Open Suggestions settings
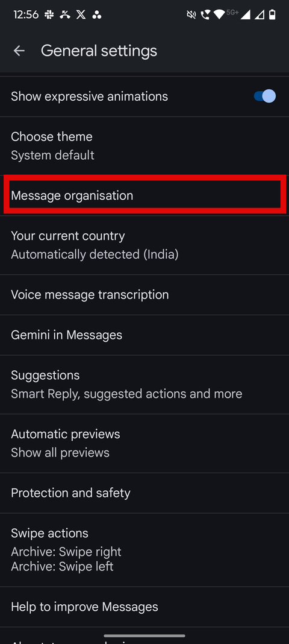The height and width of the screenshot is (644, 289). 144,385
